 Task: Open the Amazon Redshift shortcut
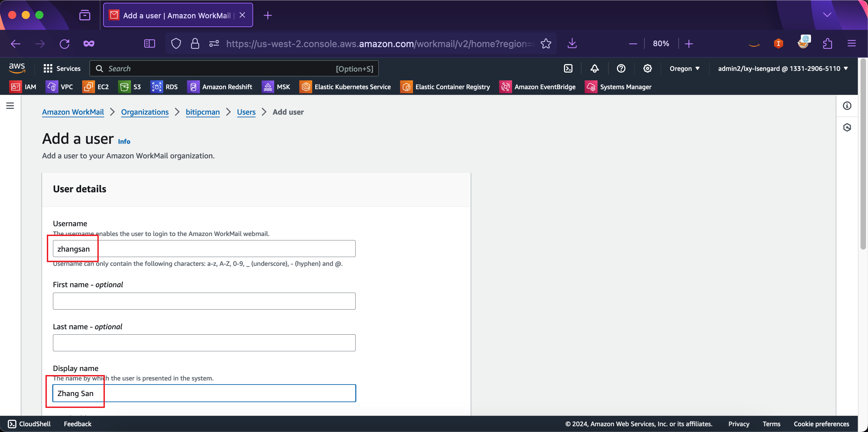pyautogui.click(x=220, y=87)
